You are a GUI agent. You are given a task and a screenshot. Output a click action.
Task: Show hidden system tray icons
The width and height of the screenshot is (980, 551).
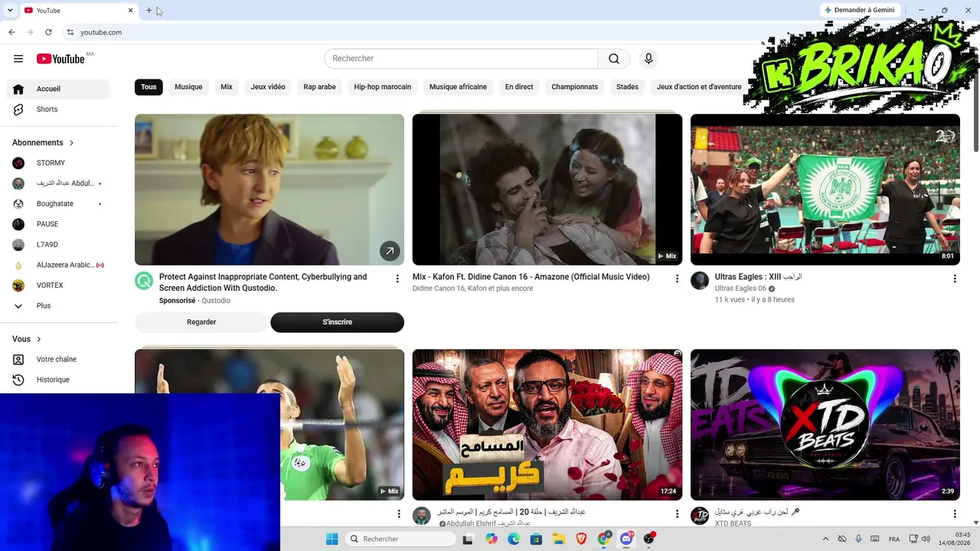[825, 539]
